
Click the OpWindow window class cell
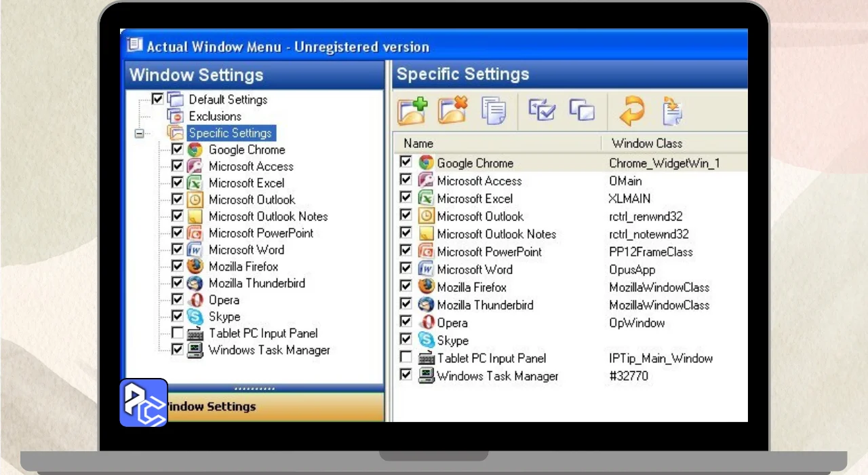637,322
